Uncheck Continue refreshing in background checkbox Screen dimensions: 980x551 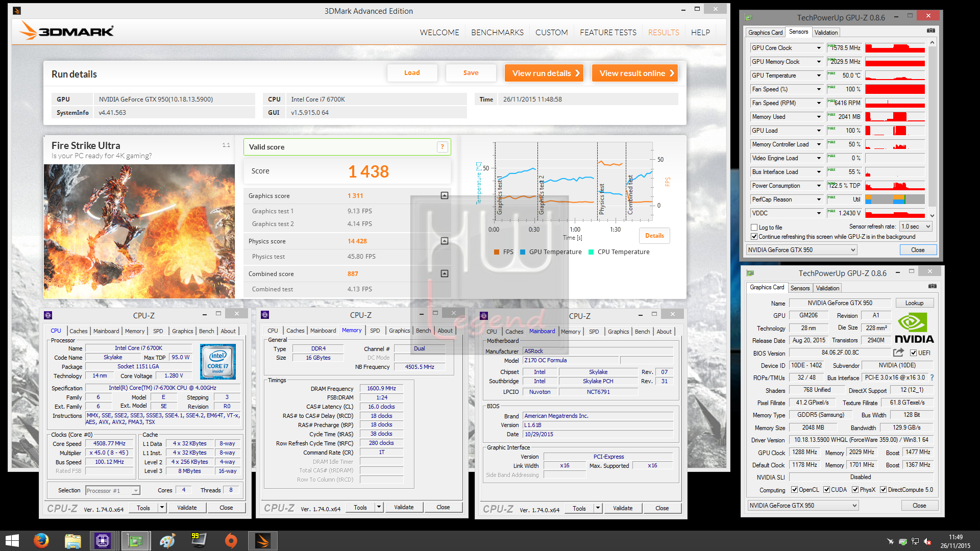pyautogui.click(x=754, y=236)
